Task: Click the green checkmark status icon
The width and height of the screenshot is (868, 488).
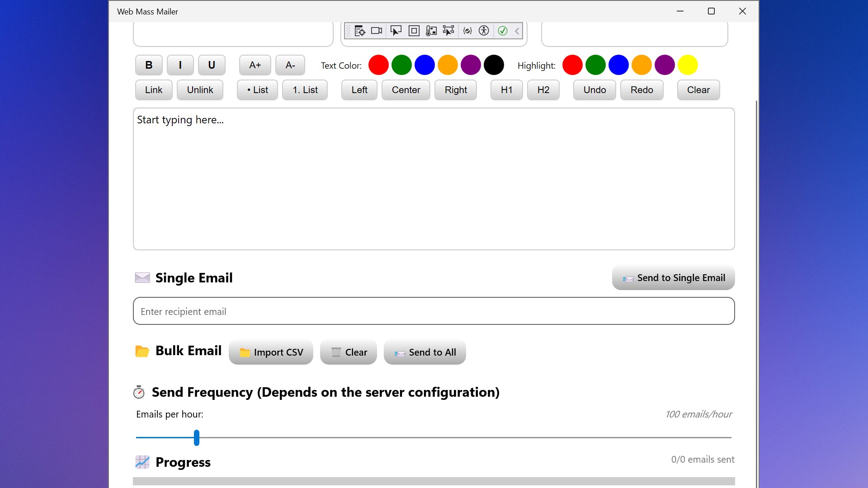Action: pyautogui.click(x=502, y=31)
